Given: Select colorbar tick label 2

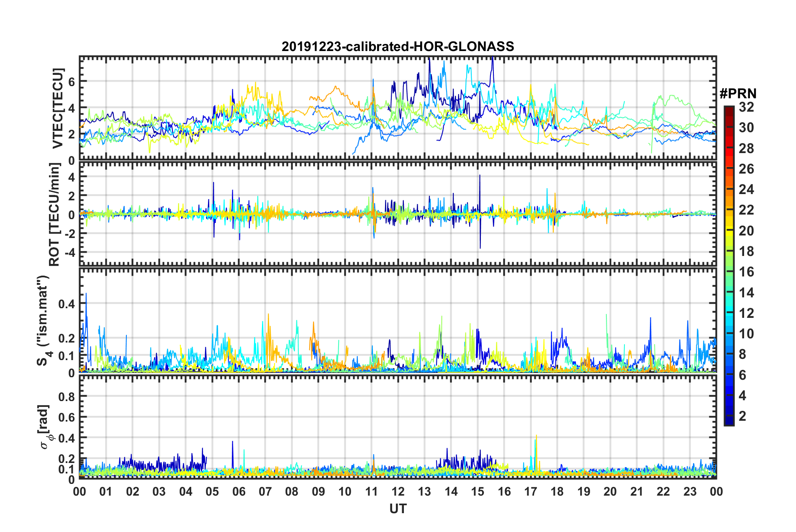Looking at the screenshot, I should pos(742,416).
